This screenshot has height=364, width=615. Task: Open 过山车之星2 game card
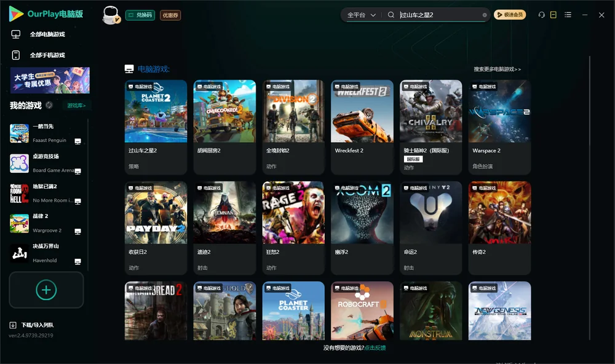tap(156, 127)
